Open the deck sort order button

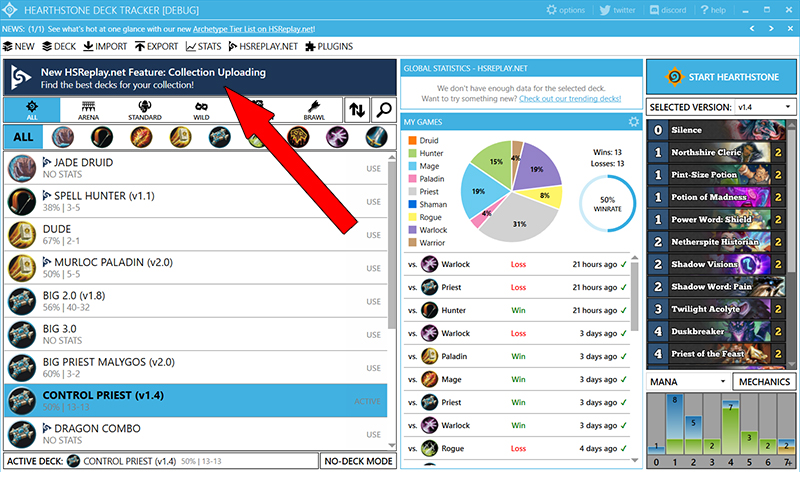click(357, 110)
